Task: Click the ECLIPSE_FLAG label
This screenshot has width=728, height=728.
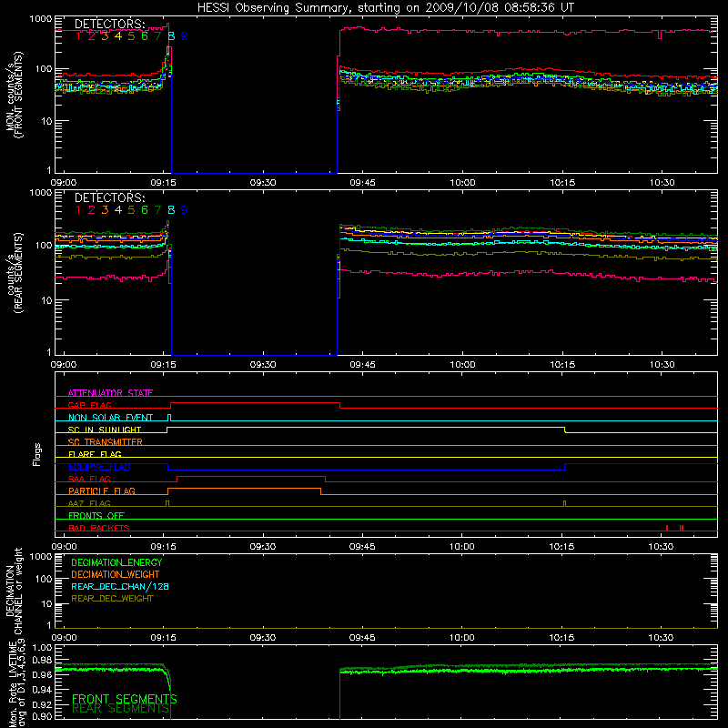Action: click(x=99, y=467)
